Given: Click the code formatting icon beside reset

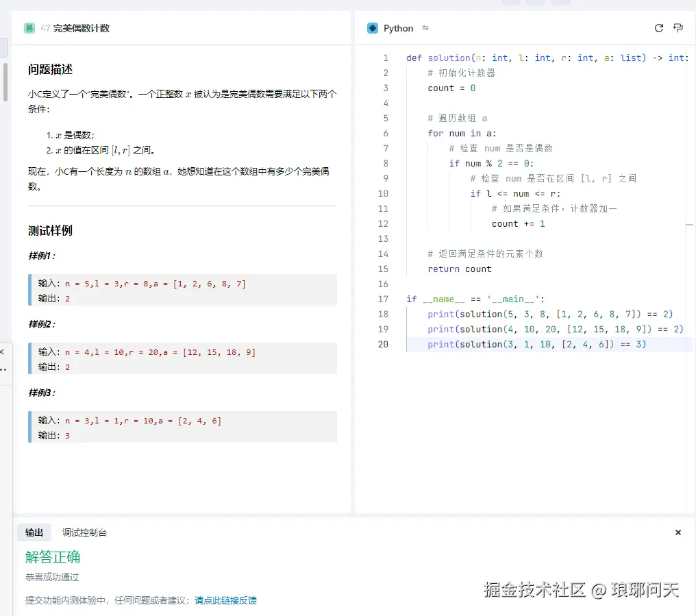Looking at the screenshot, I should (x=678, y=28).
